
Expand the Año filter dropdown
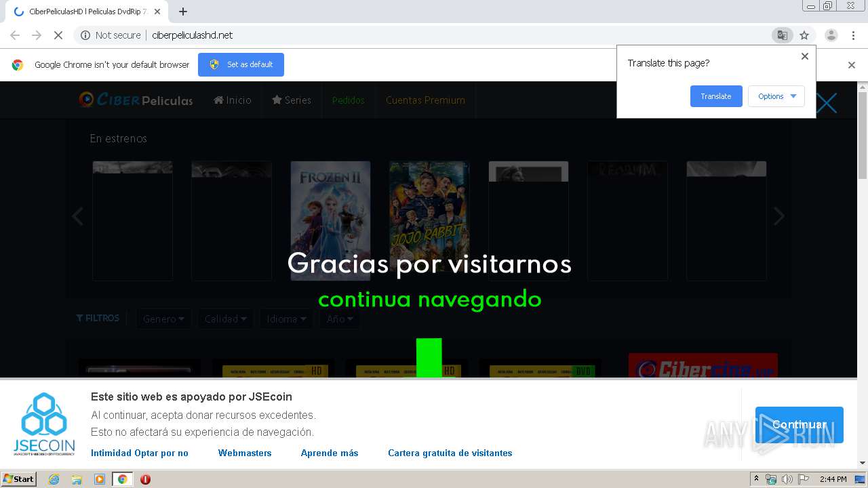point(340,319)
